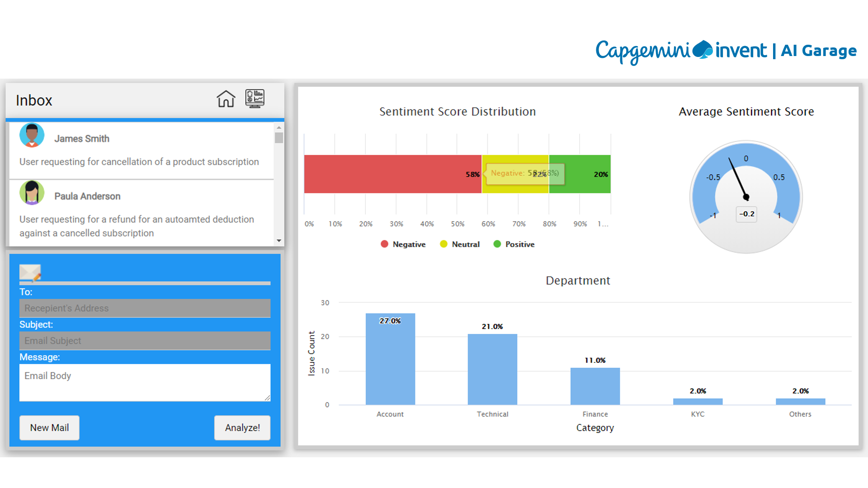Open James Smith's cancellation email
Screen dimensions: 868x488
coord(139,161)
